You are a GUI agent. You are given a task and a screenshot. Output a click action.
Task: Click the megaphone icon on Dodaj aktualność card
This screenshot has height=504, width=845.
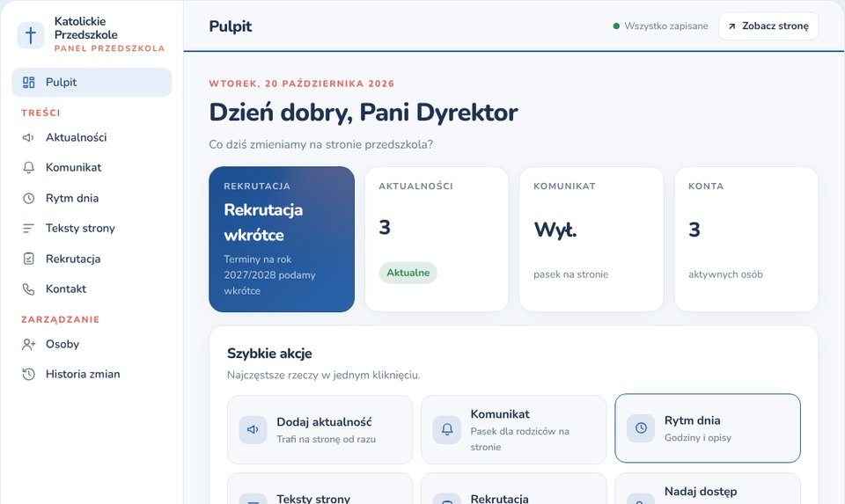coord(253,430)
